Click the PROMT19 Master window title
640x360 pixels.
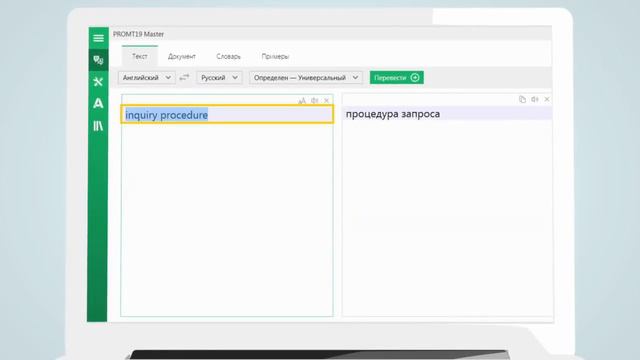[x=138, y=34]
